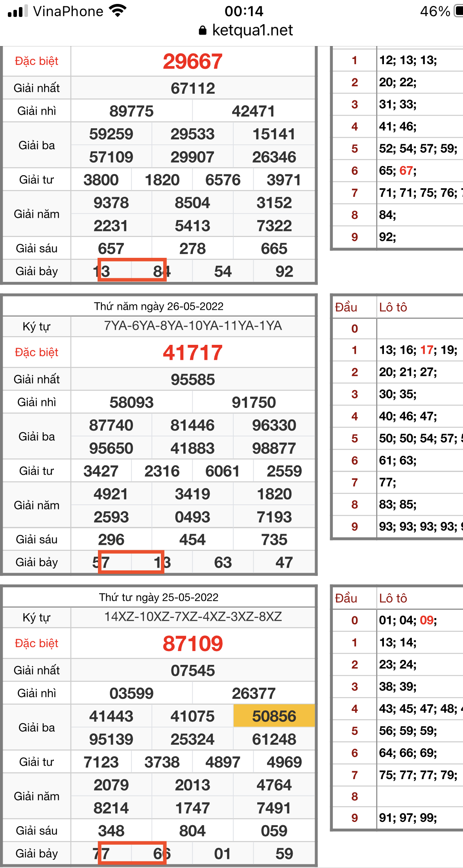The height and width of the screenshot is (868, 463).
Task: Select fifth prize number 4921
Action: (111, 494)
